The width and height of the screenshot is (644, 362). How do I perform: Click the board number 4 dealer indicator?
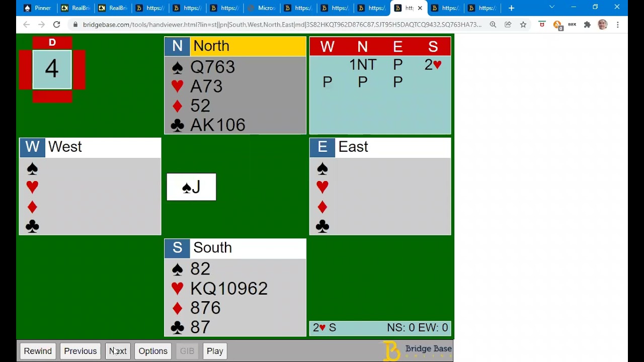(x=52, y=69)
